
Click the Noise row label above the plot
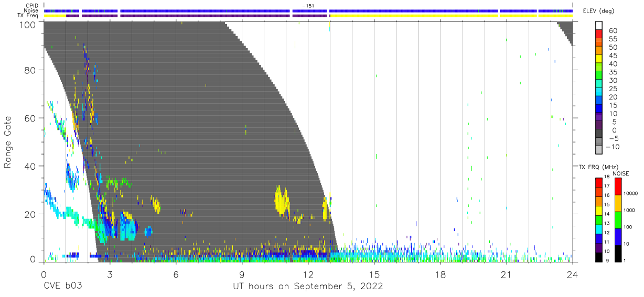click(31, 10)
